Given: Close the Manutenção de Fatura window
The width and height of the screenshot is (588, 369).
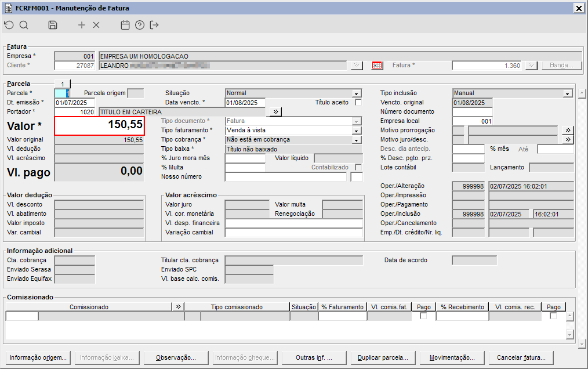Looking at the screenshot, I should tap(579, 8).
